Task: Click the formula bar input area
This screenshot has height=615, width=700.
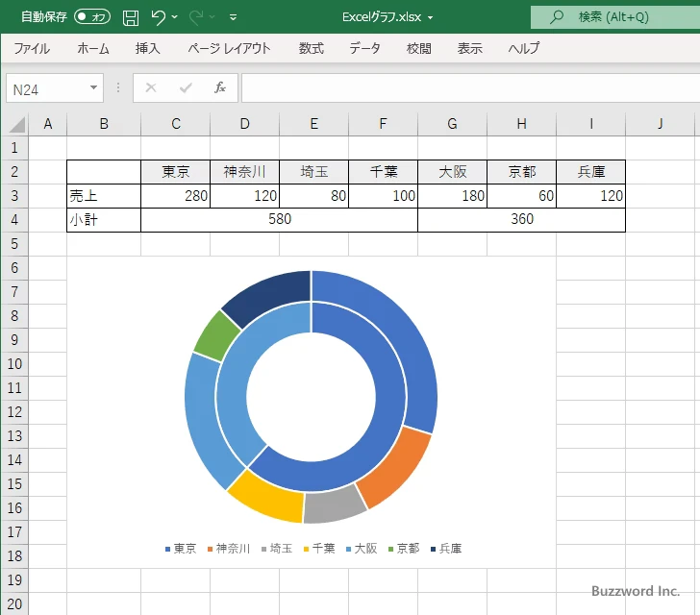Action: click(x=470, y=88)
